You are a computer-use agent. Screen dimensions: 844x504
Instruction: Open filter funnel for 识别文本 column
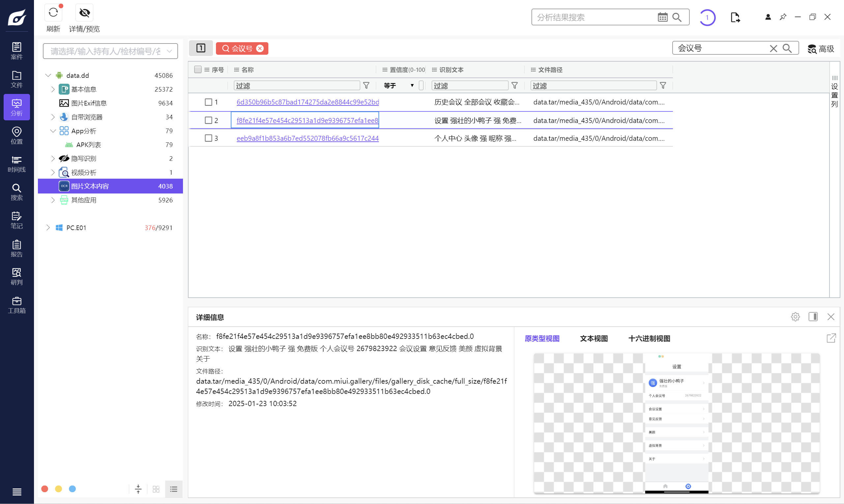515,85
